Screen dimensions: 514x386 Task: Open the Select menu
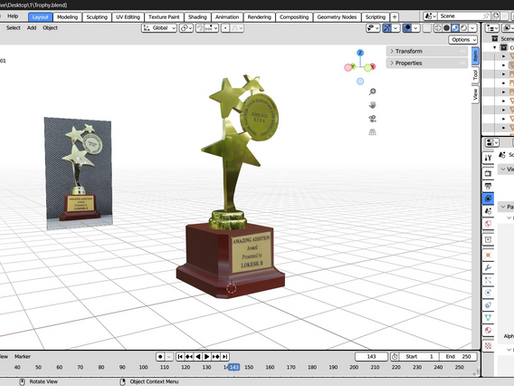[x=13, y=28]
